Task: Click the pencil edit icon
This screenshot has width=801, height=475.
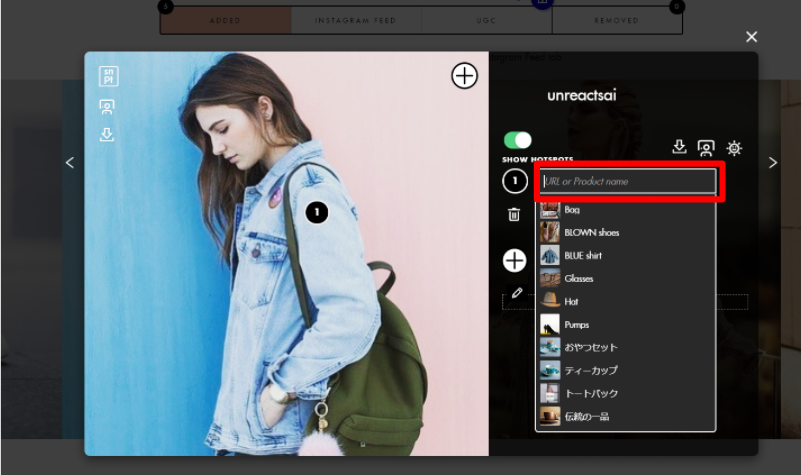Action: 517,293
